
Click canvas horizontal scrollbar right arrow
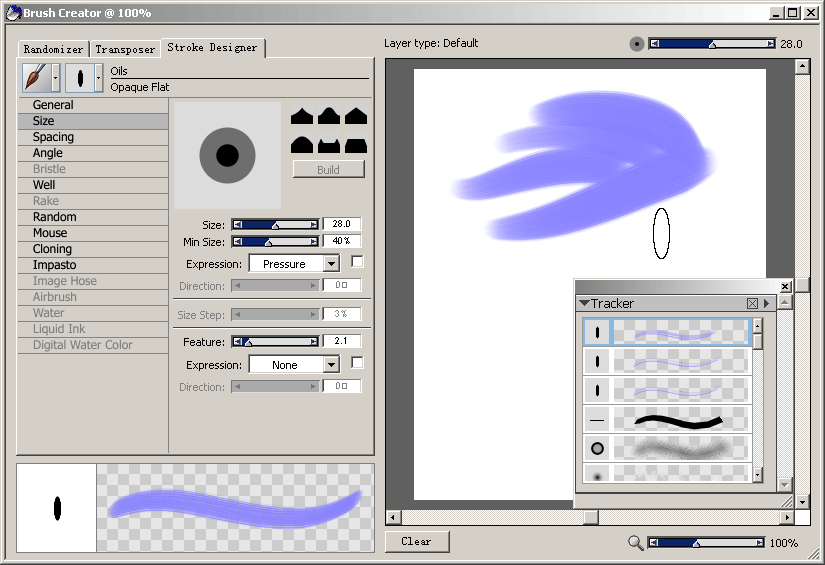coord(787,518)
